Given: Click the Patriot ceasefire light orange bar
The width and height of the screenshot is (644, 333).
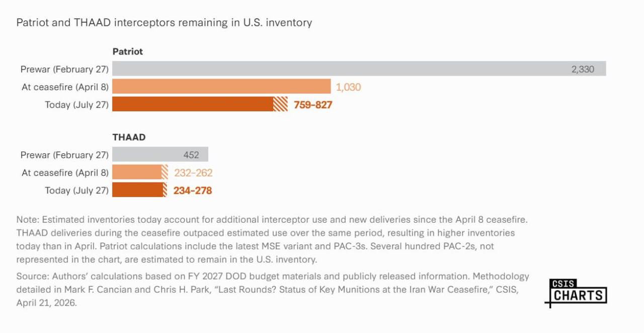Looking at the screenshot, I should pyautogui.click(x=221, y=87).
